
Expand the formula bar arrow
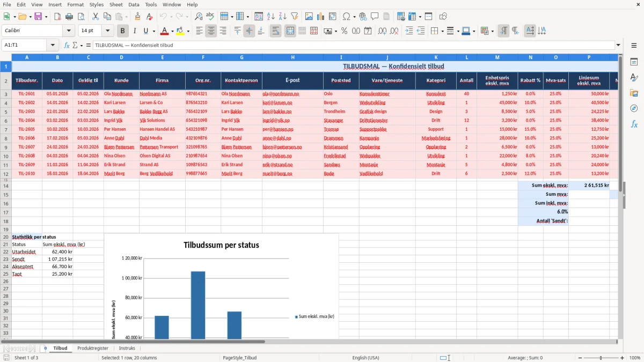point(618,46)
